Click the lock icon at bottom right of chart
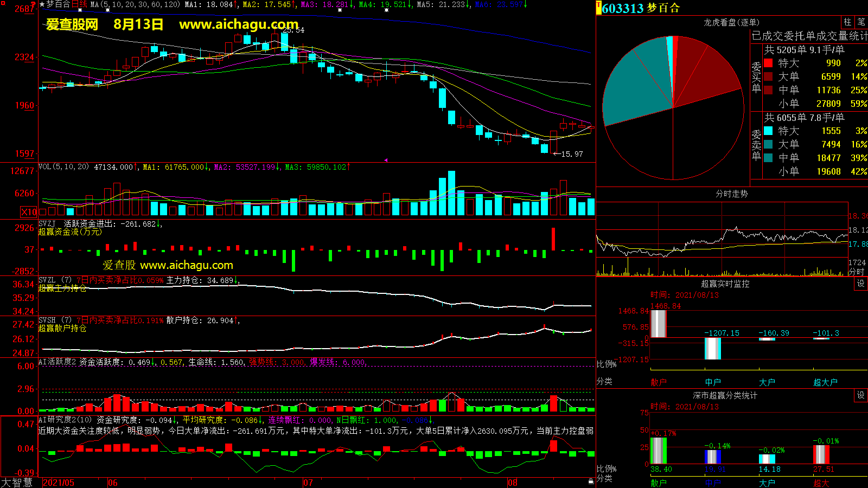This screenshot has height=488, width=868. [591, 481]
